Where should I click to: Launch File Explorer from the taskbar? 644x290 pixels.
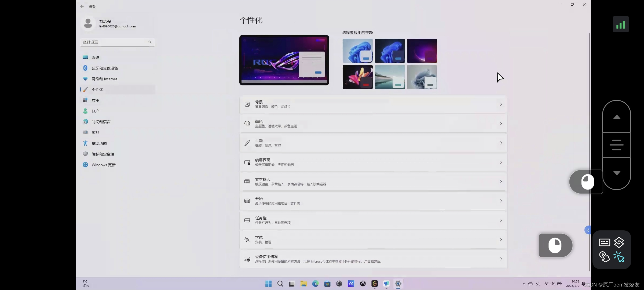tap(303, 284)
